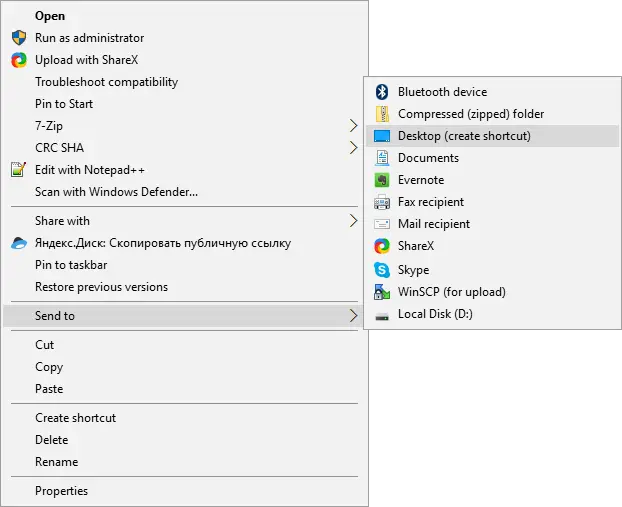Send to Fax recipient
The image size is (622, 507).
(492, 202)
